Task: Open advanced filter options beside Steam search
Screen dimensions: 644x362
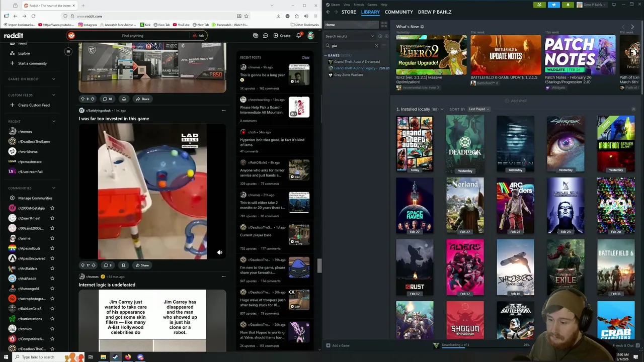Action: [x=384, y=46]
